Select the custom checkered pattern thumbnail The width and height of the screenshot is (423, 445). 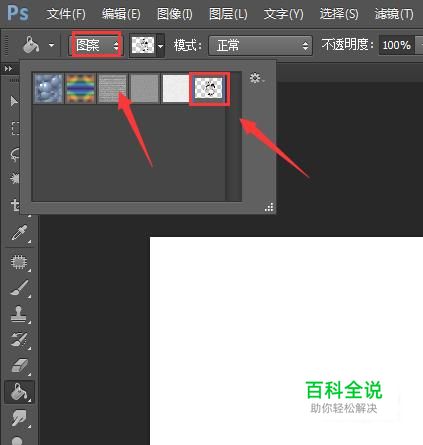click(209, 89)
